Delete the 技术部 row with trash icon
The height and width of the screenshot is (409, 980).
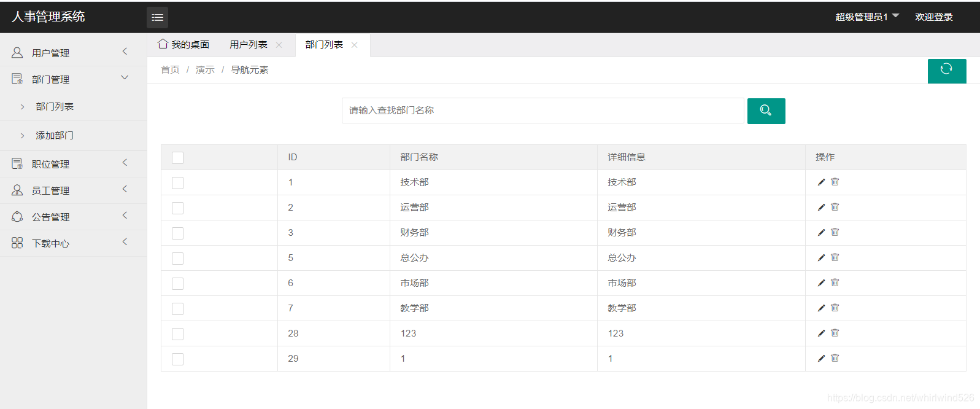click(x=835, y=182)
